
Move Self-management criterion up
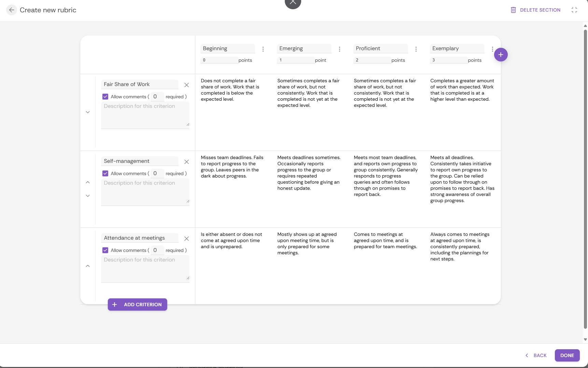pos(88,182)
